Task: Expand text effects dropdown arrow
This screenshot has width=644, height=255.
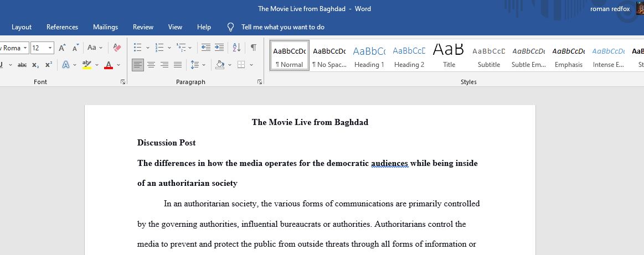Action: pyautogui.click(x=75, y=65)
